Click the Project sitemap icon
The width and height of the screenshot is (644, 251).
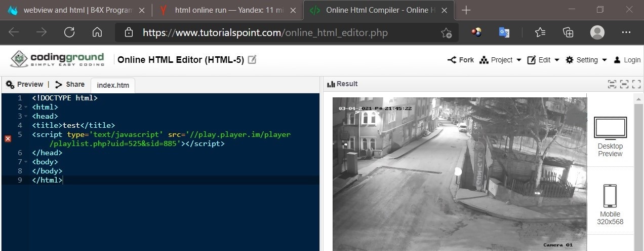pyautogui.click(x=484, y=60)
